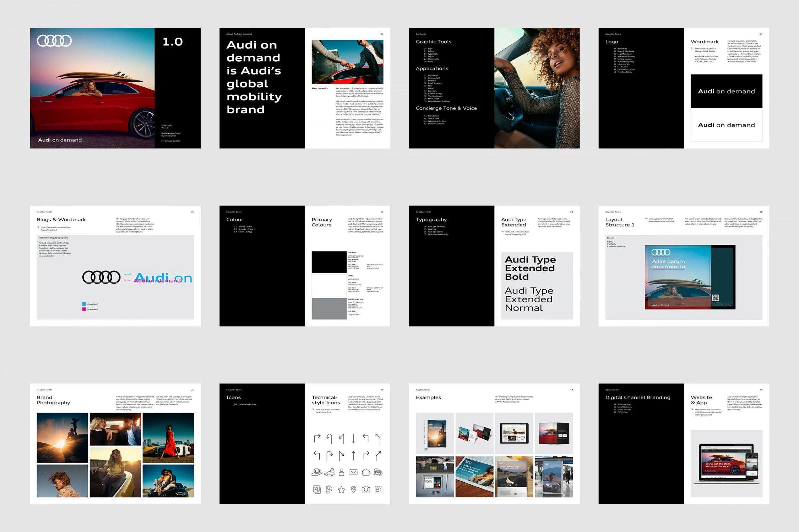
Task: Open the basics/typography.html link
Action: coord(517,233)
